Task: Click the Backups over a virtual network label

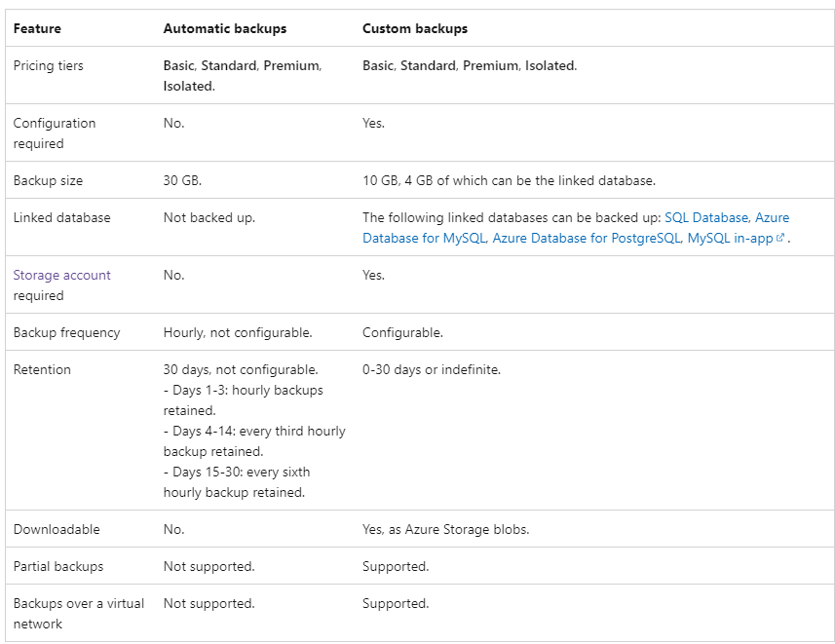Action: point(78,613)
